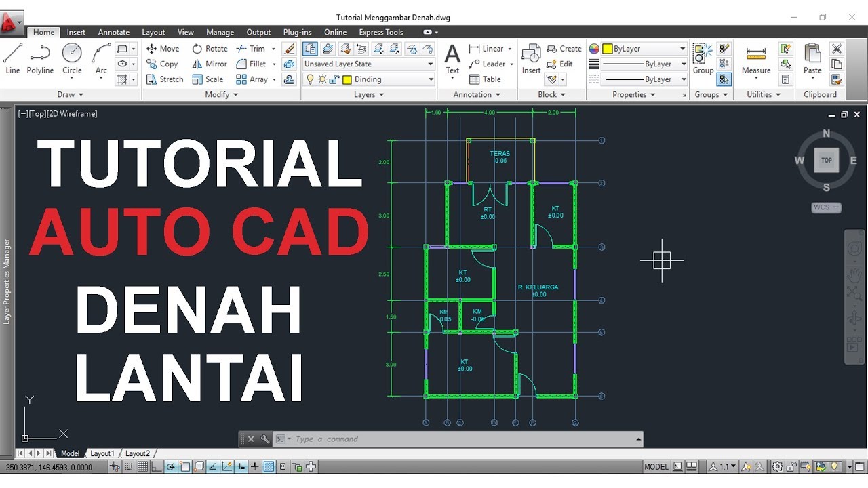Click the [2D Wireframe] visual style label

click(x=72, y=114)
